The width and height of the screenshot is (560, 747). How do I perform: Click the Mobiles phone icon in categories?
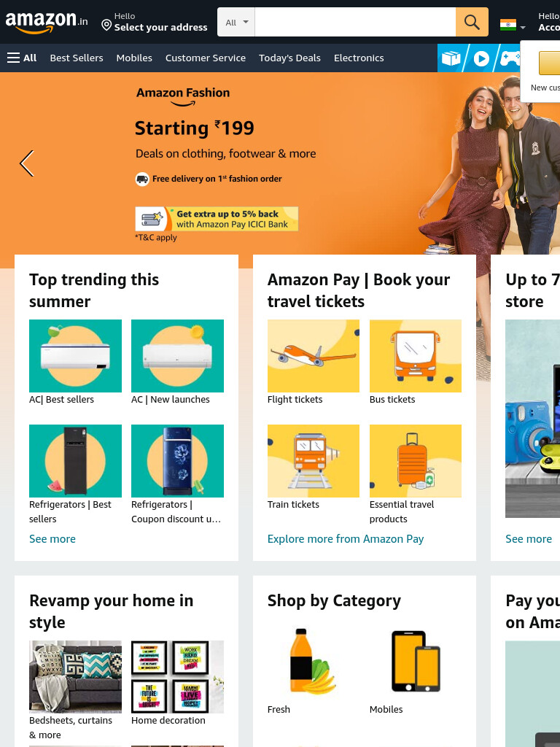(x=415, y=661)
